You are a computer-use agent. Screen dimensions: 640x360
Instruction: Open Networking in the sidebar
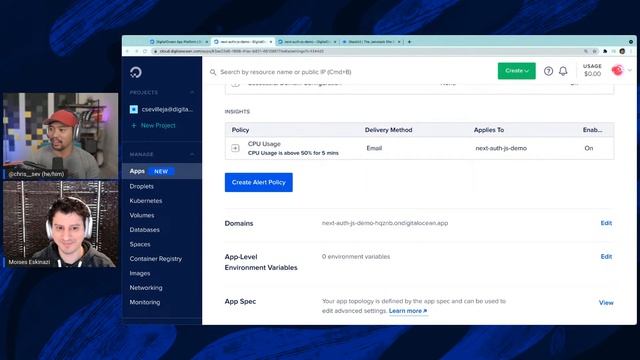coord(146,288)
